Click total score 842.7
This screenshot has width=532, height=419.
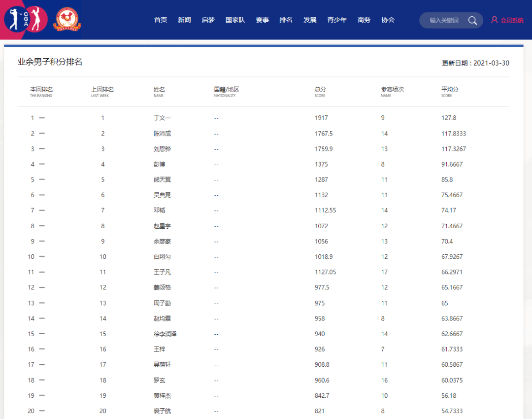tap(322, 395)
